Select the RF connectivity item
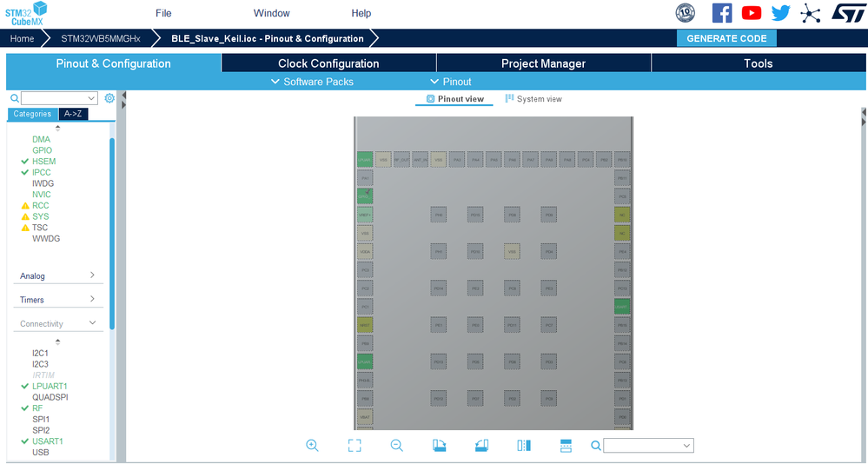868x464 pixels. [37, 408]
